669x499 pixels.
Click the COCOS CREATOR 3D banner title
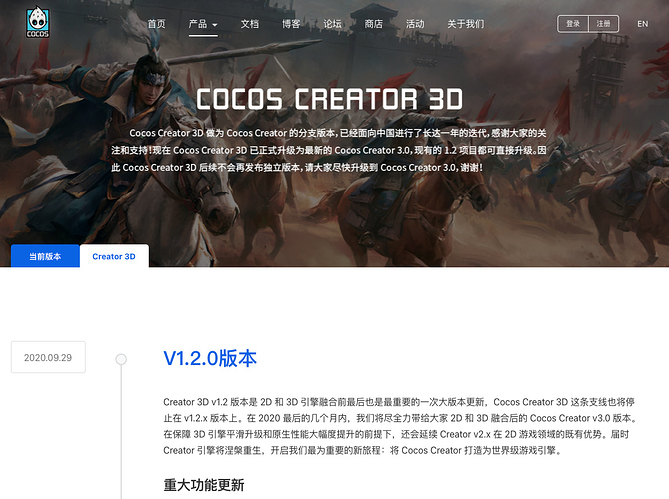329,99
